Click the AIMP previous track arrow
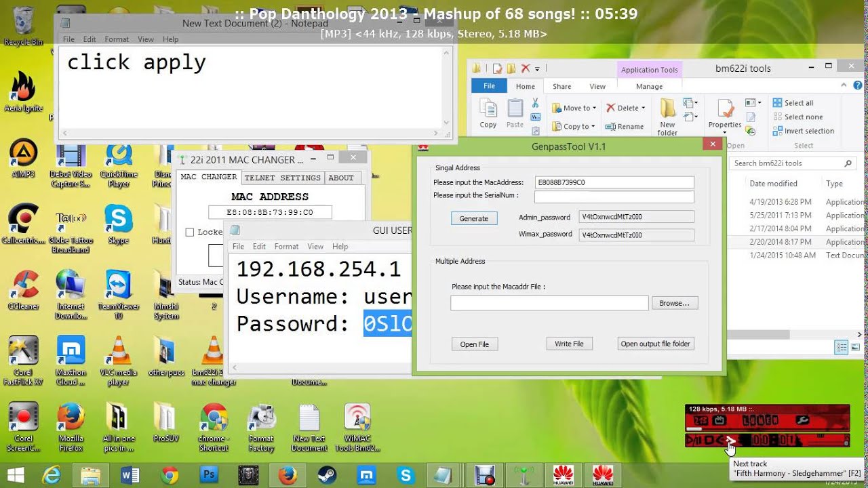This screenshot has height=488, width=868. pos(720,440)
